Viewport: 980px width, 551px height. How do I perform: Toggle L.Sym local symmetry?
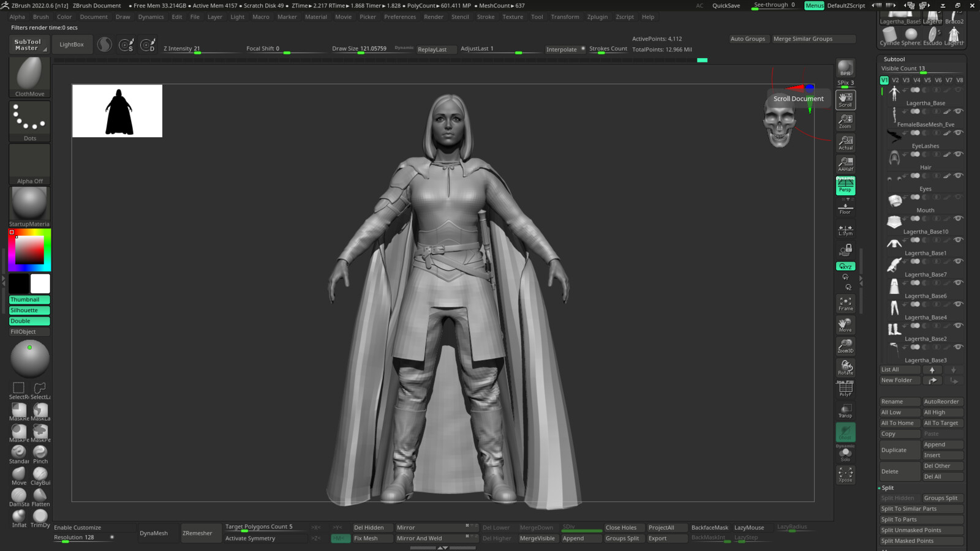(x=845, y=230)
